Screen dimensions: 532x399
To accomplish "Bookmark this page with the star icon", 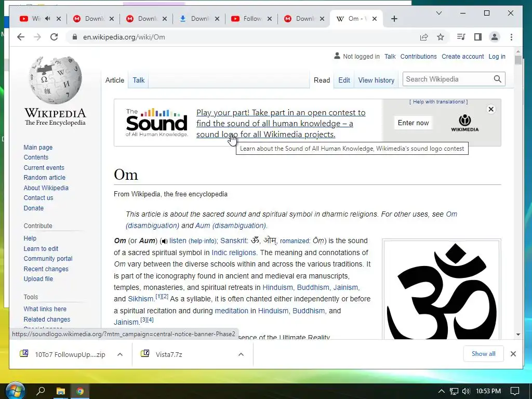I will click(x=441, y=37).
